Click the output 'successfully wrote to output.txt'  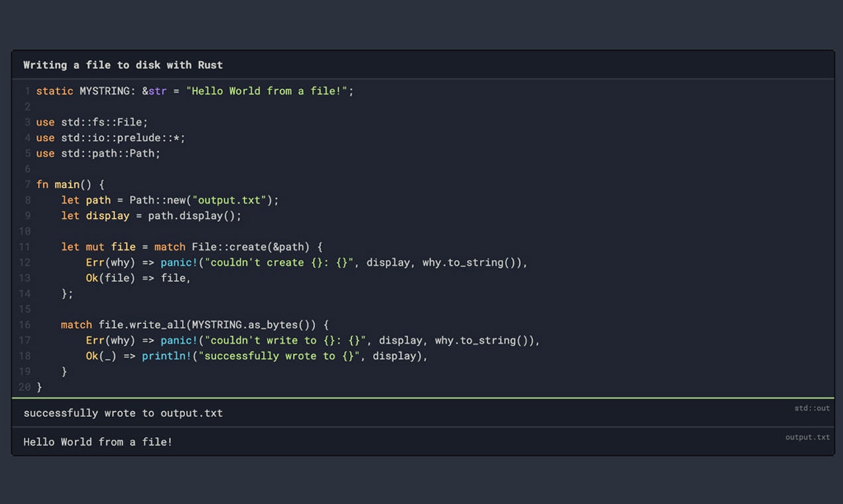[123, 413]
